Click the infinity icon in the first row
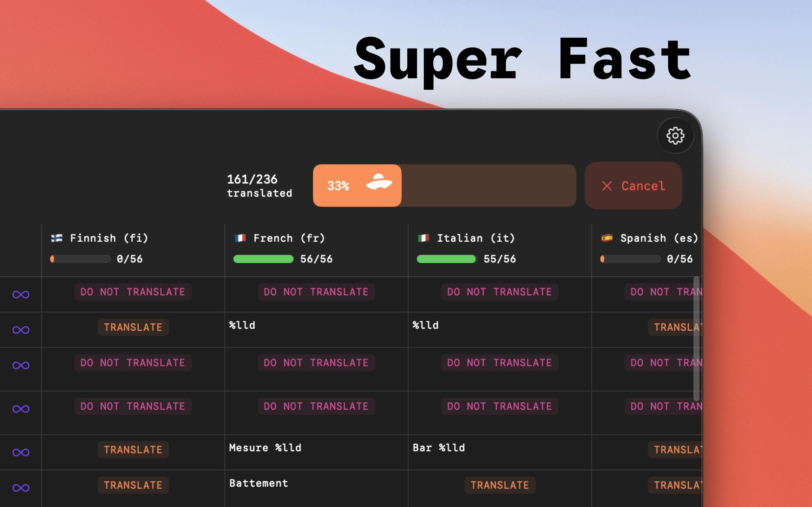This screenshot has height=507, width=812. (x=21, y=294)
